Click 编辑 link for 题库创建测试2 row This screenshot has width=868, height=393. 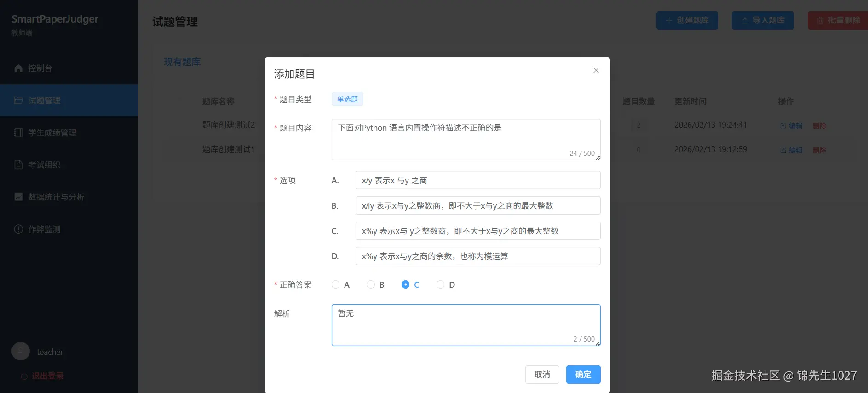coord(791,125)
